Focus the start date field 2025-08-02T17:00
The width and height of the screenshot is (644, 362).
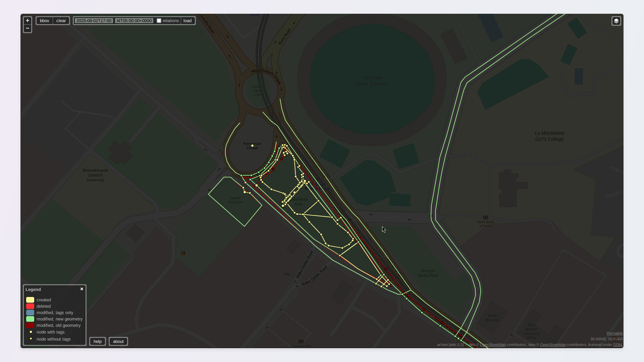pos(94,21)
